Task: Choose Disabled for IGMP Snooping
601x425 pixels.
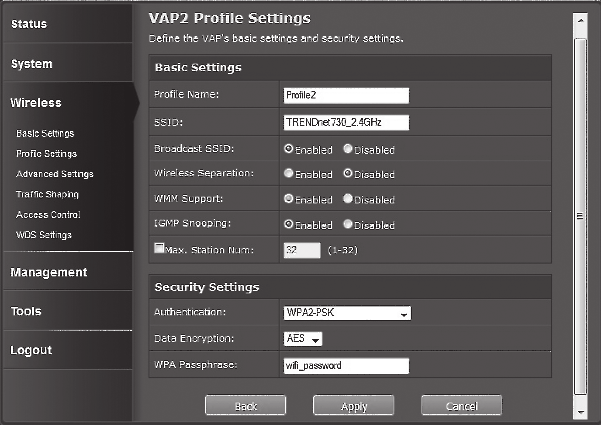Action: click(x=348, y=224)
